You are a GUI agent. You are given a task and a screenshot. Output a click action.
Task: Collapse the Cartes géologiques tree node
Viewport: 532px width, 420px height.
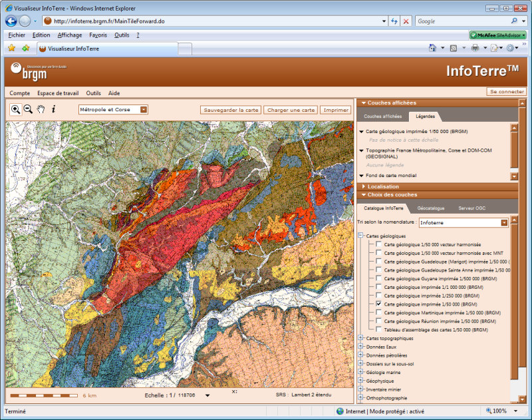pos(360,236)
